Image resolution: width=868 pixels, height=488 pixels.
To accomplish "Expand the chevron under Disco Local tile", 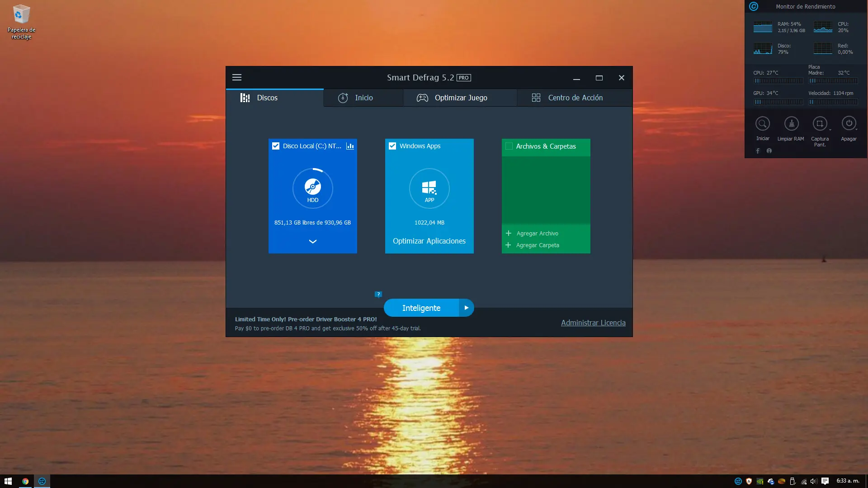I will pos(312,241).
